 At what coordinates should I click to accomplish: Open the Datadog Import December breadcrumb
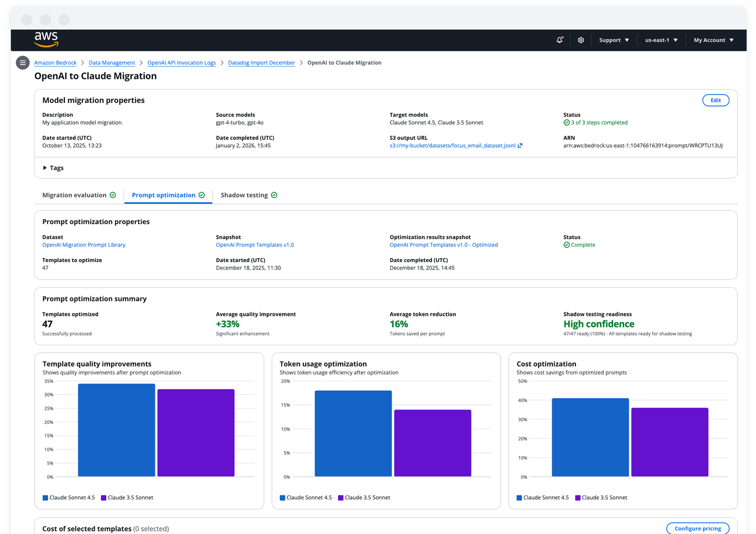[x=261, y=63]
